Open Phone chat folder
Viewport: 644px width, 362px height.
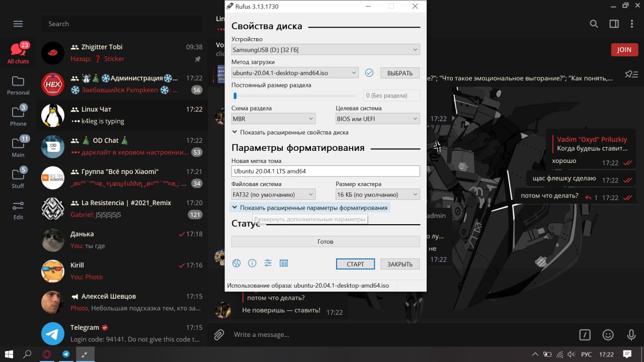(x=18, y=116)
